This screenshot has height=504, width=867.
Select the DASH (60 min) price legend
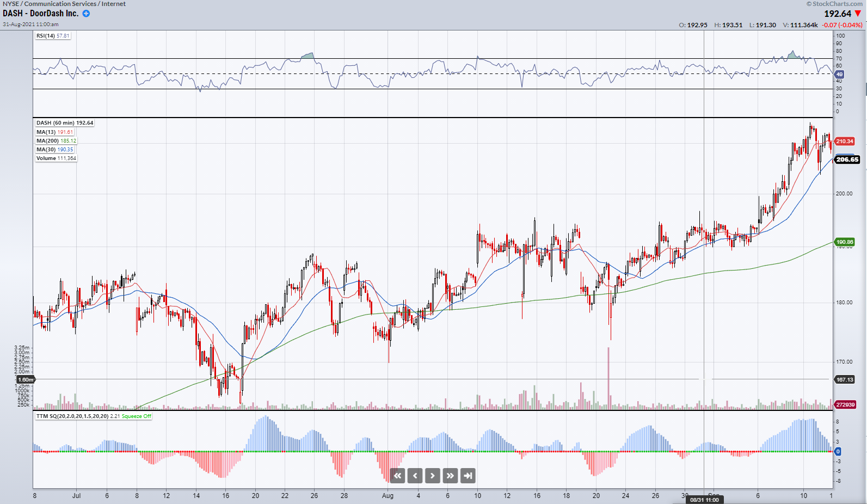(65, 123)
